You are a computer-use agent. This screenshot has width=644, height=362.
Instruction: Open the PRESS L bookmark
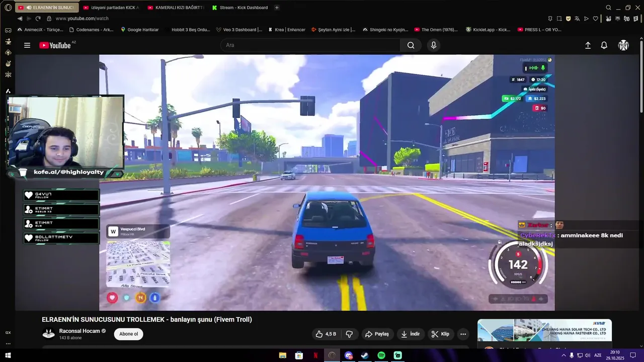pos(539,30)
